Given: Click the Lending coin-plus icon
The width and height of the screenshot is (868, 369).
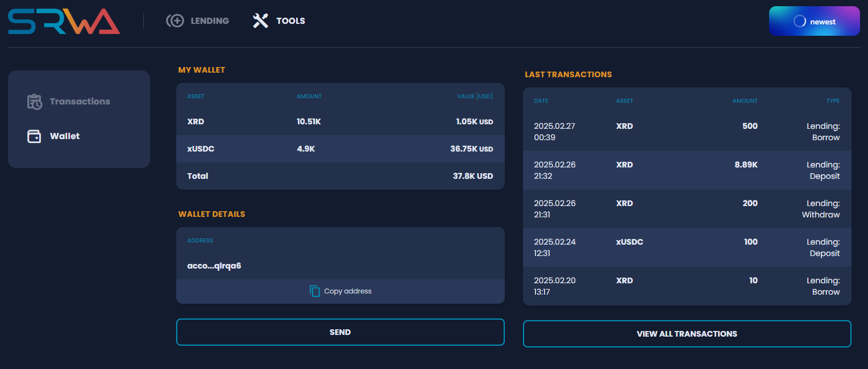Looking at the screenshot, I should pos(175,21).
